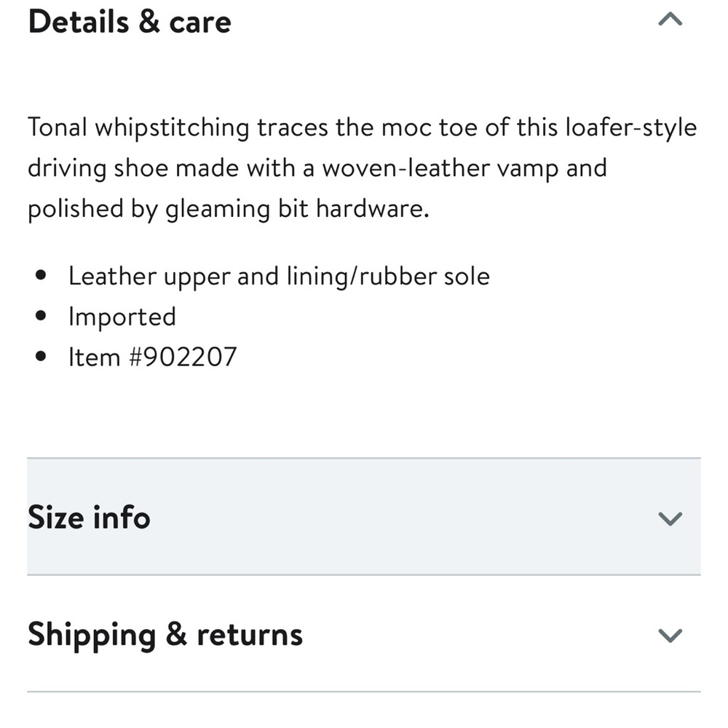Click the bullet dot beside Imported
The height and width of the screenshot is (728, 728).
(41, 317)
